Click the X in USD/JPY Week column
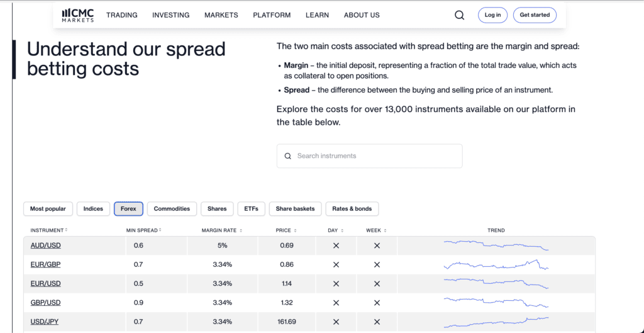The image size is (644, 333). click(x=377, y=322)
